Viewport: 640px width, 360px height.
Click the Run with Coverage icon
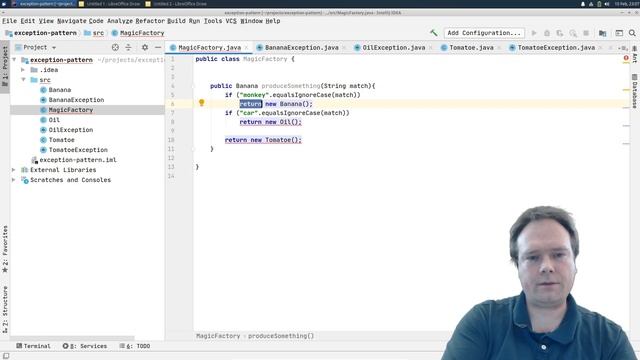[x=560, y=33]
